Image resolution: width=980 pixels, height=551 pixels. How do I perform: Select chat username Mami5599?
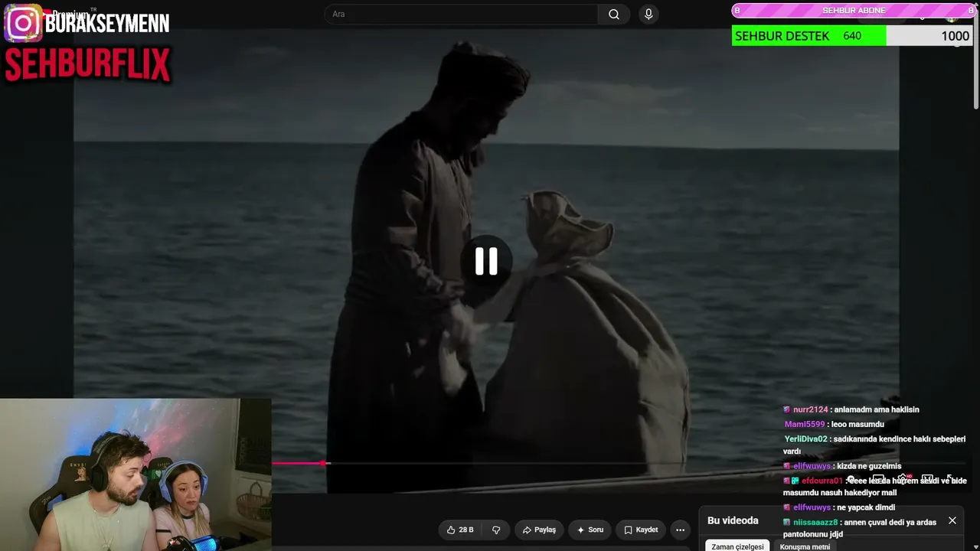(x=805, y=424)
